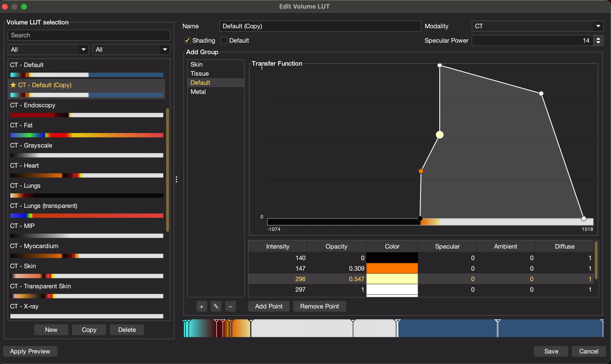Click the pencil icon to rename group
Image resolution: width=611 pixels, height=364 pixels.
click(x=216, y=306)
